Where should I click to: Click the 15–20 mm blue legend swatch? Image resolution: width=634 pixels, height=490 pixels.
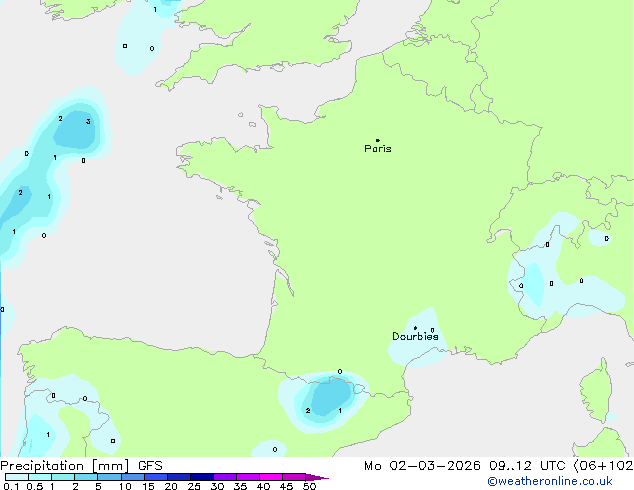click(155, 477)
